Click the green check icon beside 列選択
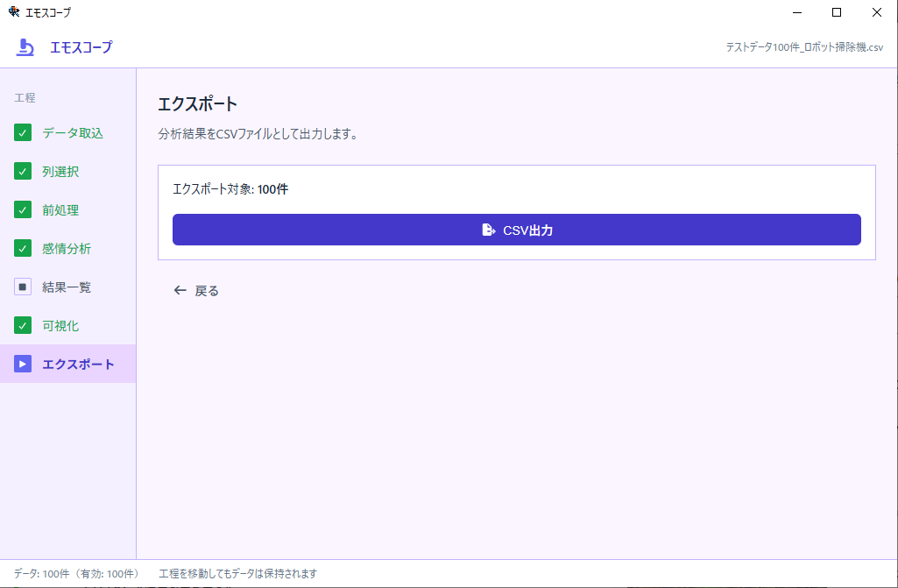Image resolution: width=898 pixels, height=588 pixels. click(x=22, y=172)
